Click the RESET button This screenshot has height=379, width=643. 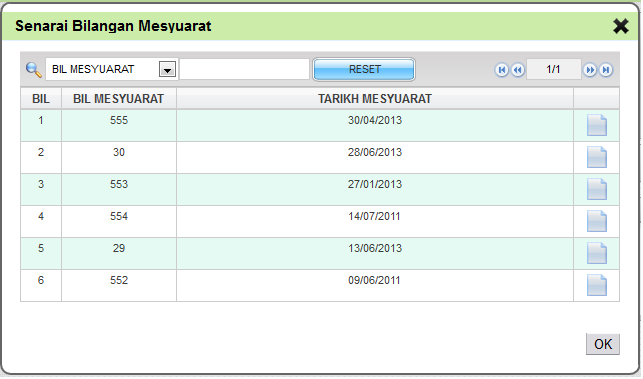(364, 69)
